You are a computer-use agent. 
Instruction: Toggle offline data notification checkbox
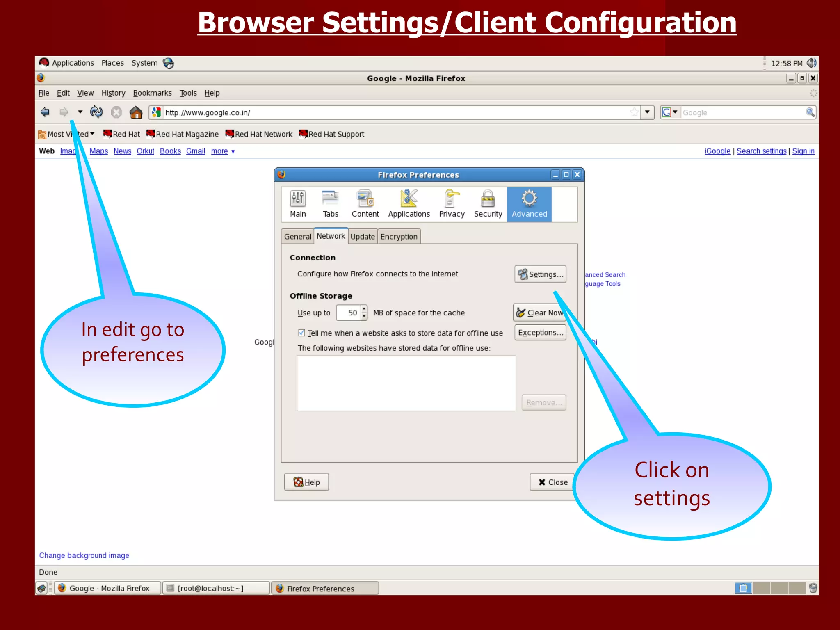pos(301,333)
